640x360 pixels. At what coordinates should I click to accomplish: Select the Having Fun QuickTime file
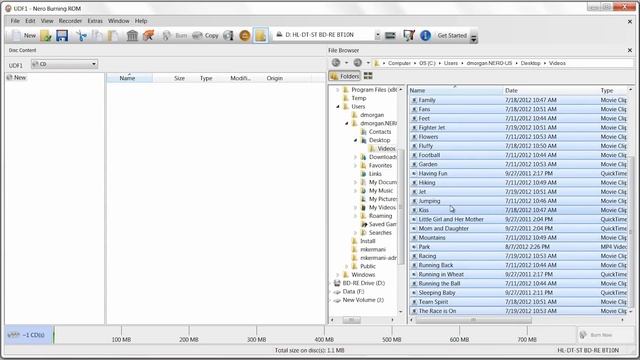[518, 173]
